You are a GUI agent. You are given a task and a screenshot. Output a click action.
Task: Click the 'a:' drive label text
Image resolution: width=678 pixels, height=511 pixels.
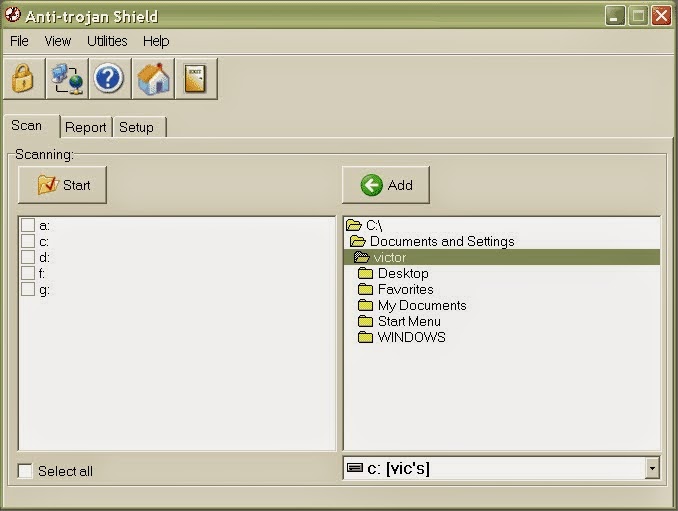[x=44, y=225]
